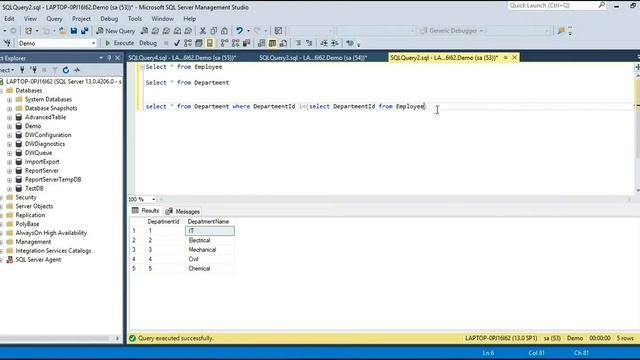Expand the System Databases node
Viewport: 640px width, 360px height.
(x=9, y=100)
